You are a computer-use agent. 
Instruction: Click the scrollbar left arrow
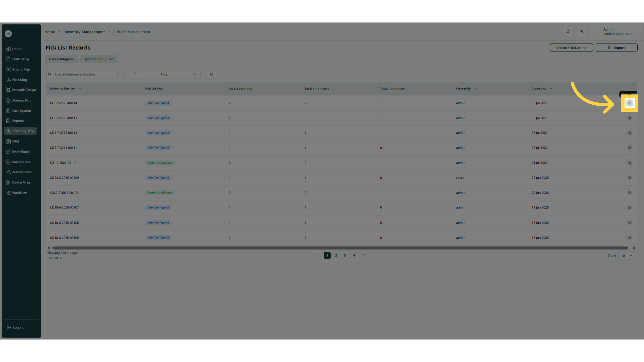49,248
